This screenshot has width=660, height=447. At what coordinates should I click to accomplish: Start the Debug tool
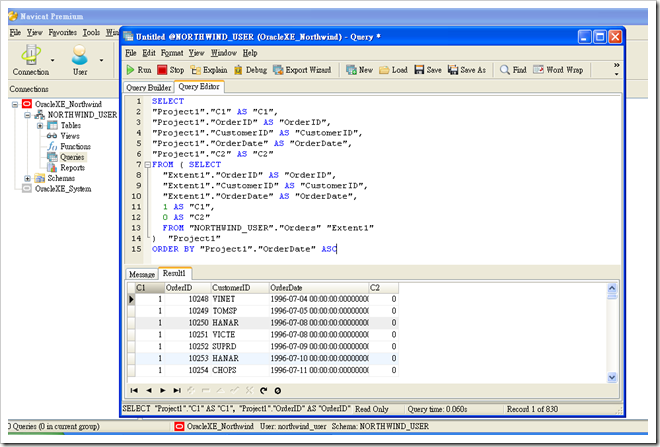[250, 70]
